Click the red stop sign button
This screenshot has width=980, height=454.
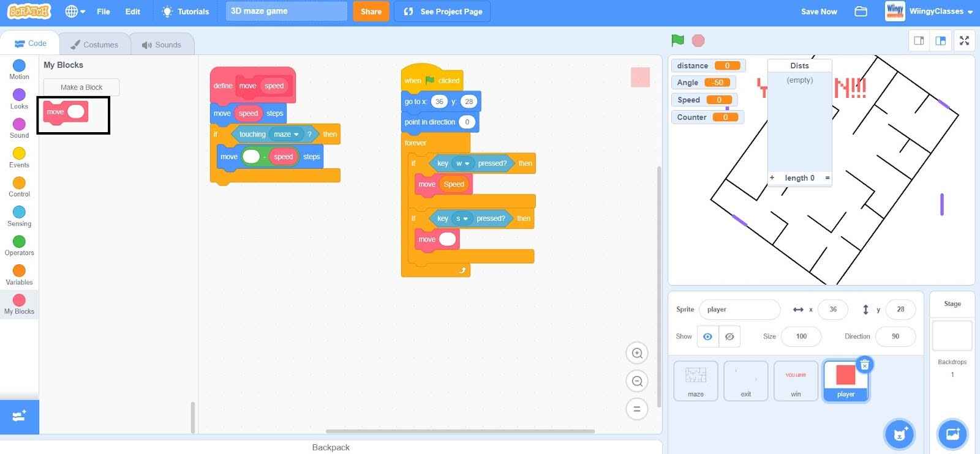[698, 40]
